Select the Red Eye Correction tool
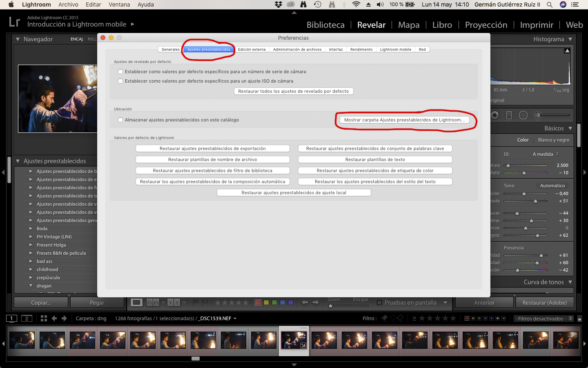Image resolution: width=588 pixels, height=368 pixels. point(495,115)
